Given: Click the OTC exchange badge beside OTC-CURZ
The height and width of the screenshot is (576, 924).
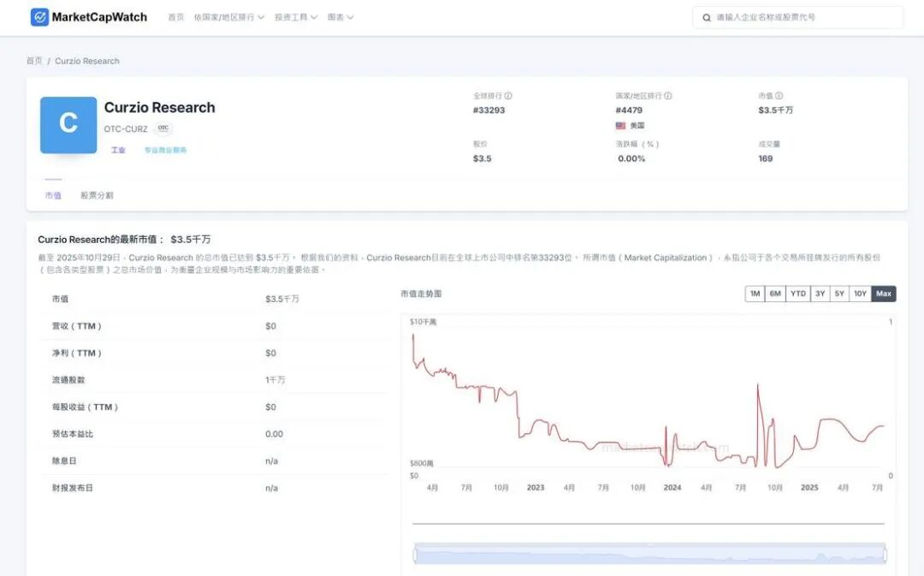Looking at the screenshot, I should pos(162,128).
